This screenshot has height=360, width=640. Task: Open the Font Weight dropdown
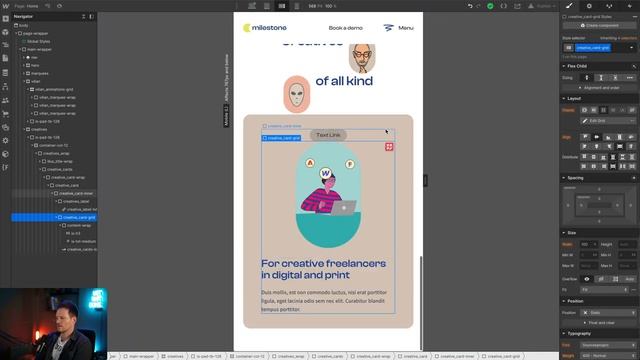[608, 356]
